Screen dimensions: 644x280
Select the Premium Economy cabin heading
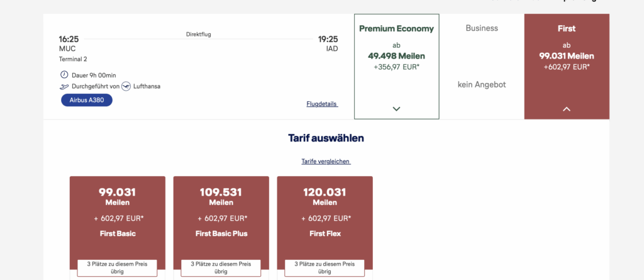396,29
